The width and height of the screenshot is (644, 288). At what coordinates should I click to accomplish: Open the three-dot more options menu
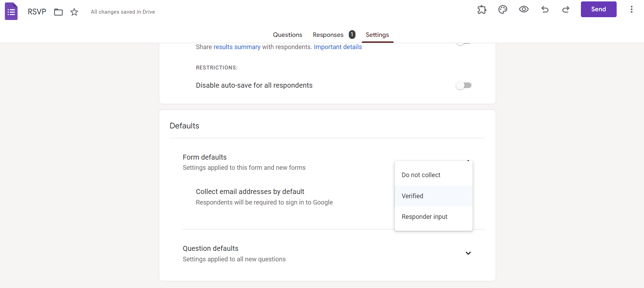(631, 9)
